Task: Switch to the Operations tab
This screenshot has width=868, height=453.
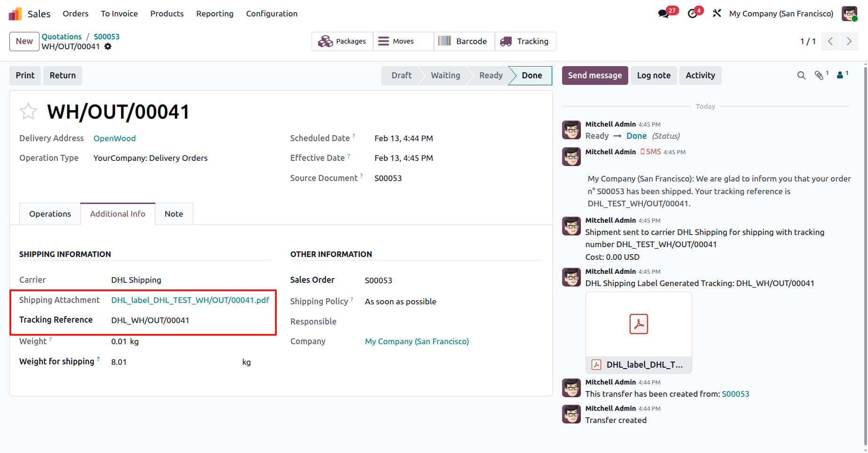Action: [50, 214]
